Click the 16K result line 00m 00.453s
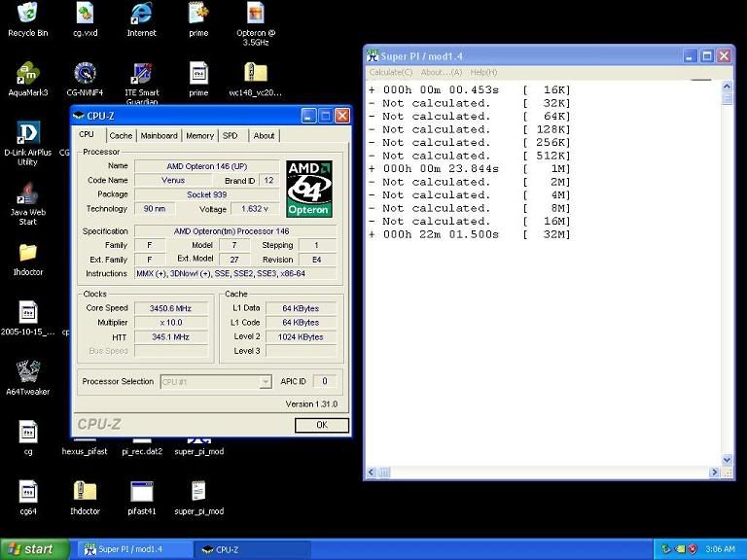 tap(469, 89)
